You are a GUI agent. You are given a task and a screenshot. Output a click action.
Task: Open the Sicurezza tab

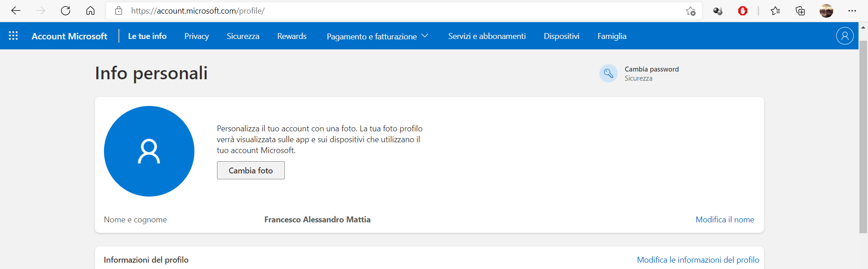coord(243,36)
